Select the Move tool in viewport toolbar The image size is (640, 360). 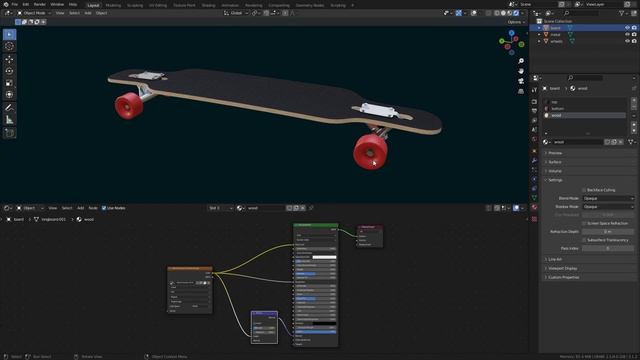9,60
